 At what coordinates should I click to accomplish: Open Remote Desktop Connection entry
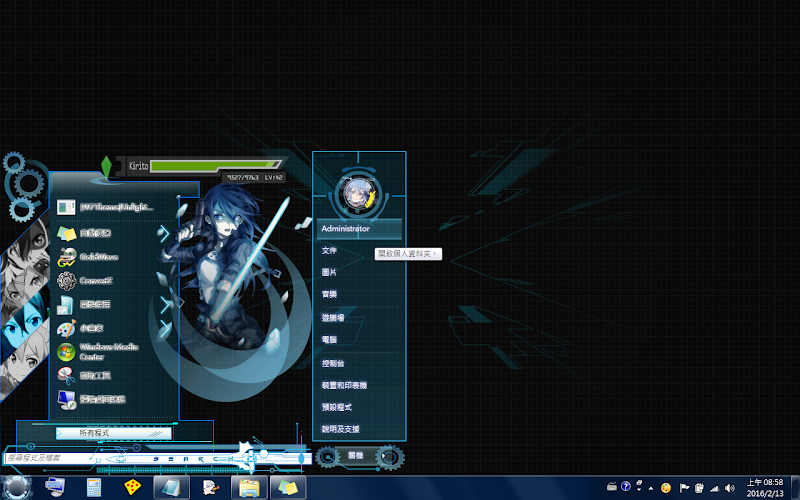click(x=91, y=399)
